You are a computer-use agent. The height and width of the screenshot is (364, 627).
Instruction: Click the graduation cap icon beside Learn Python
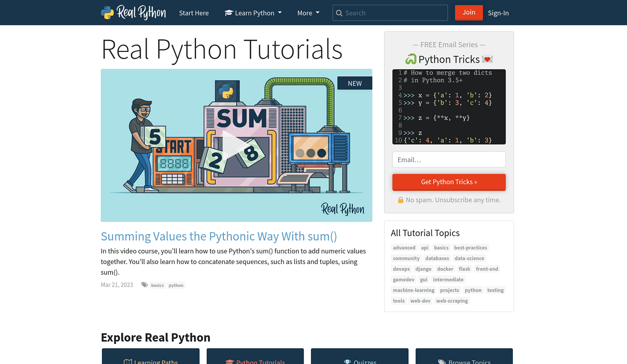[x=229, y=13]
